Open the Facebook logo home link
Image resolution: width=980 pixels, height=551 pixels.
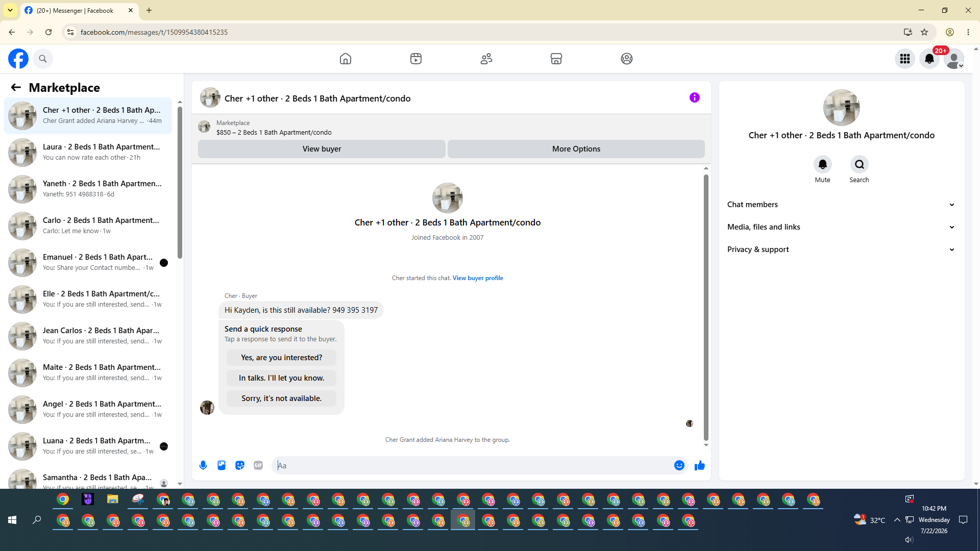[x=18, y=59]
